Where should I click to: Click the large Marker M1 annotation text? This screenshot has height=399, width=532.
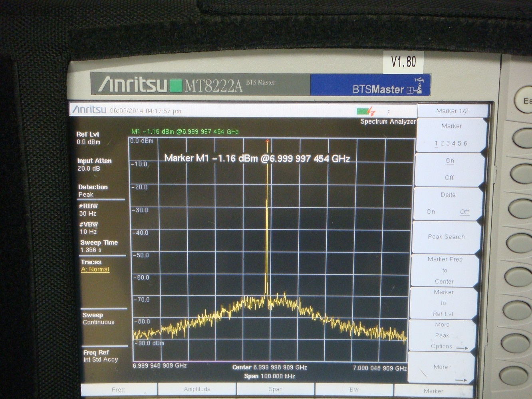257,159
